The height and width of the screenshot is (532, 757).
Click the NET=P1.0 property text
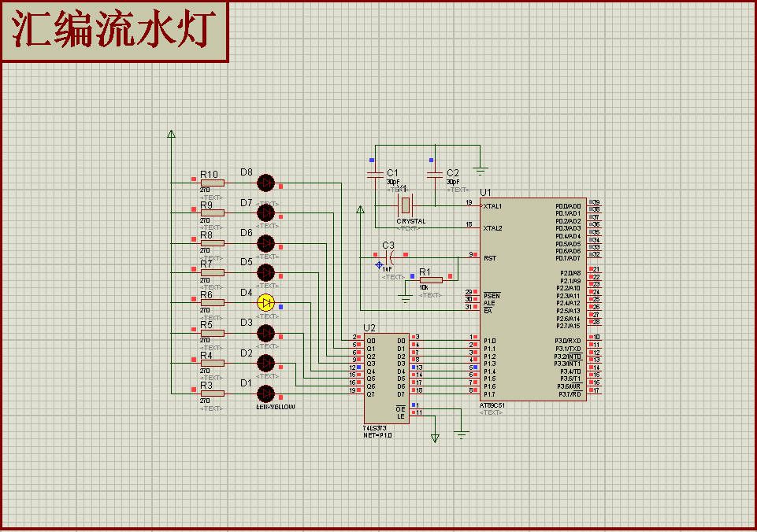[x=377, y=435]
